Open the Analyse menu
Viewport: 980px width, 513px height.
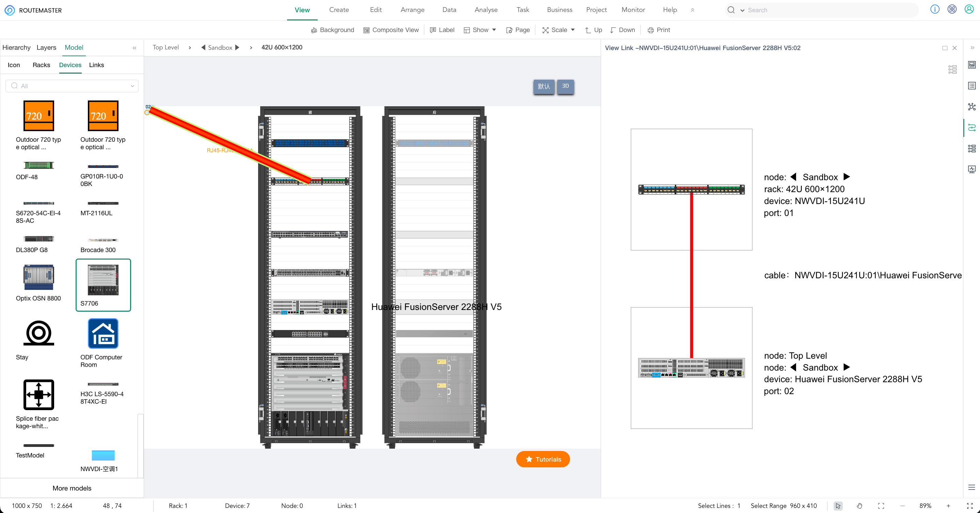coord(486,10)
